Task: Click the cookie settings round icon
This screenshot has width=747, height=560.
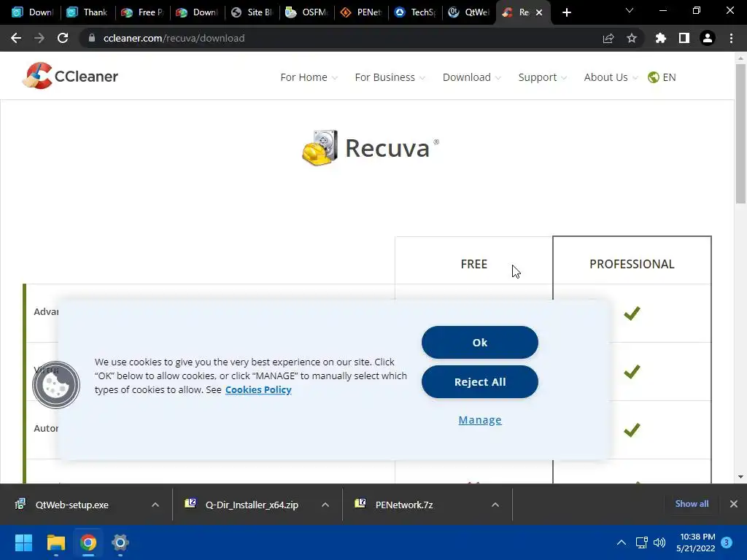Action: click(56, 385)
